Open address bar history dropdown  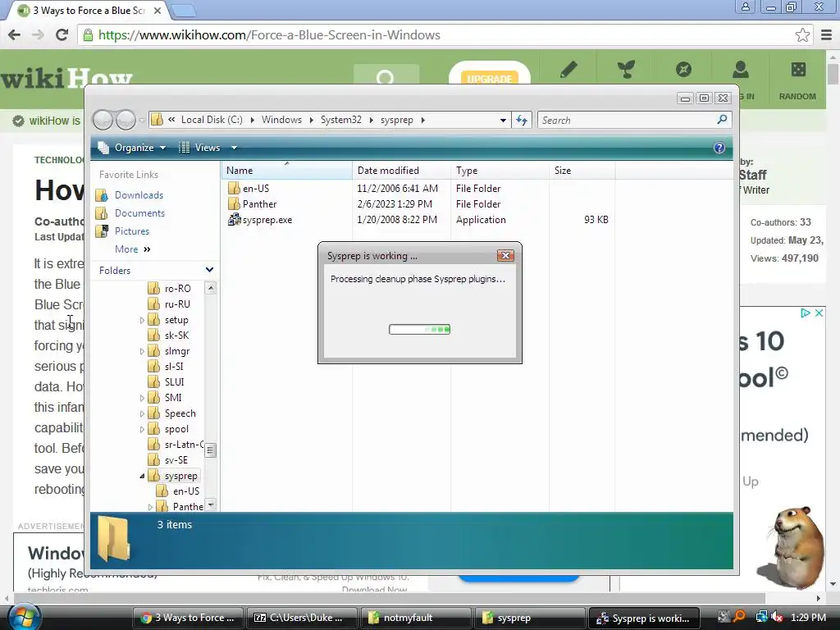click(503, 120)
